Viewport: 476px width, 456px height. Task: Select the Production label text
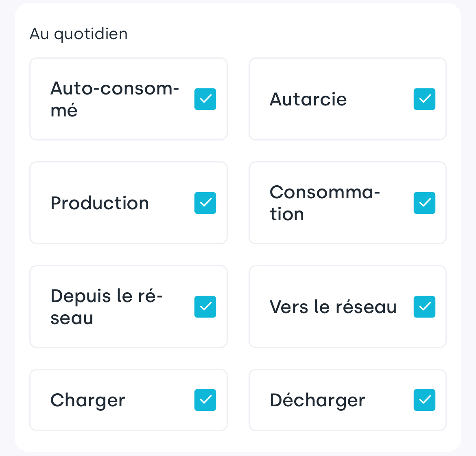tap(100, 203)
